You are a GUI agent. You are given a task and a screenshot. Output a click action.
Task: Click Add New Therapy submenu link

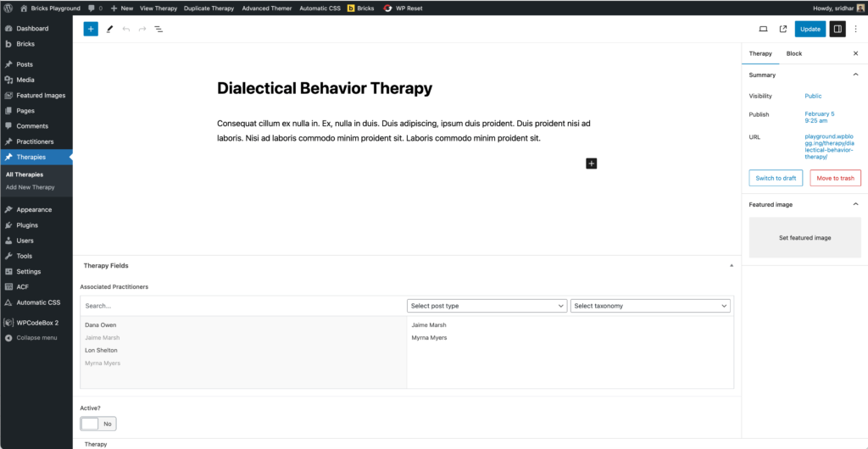[x=30, y=187]
